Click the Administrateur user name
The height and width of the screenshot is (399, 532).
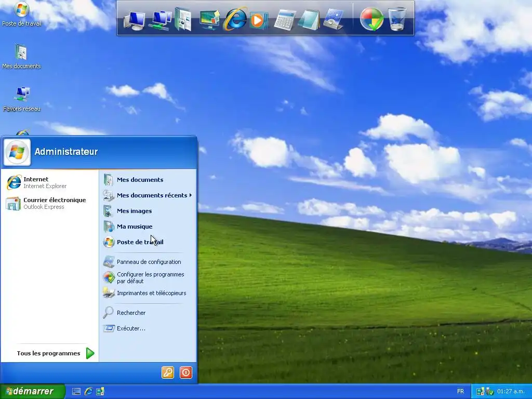click(x=66, y=152)
